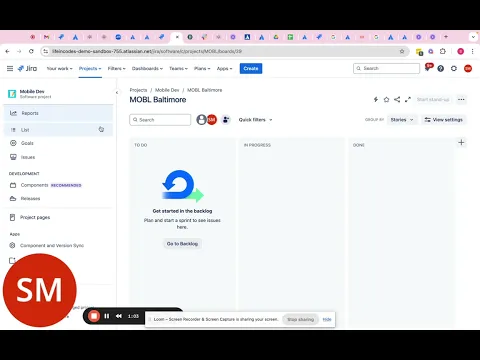Close the active browser tab
The width and height of the screenshot is (480, 360).
(177, 37)
